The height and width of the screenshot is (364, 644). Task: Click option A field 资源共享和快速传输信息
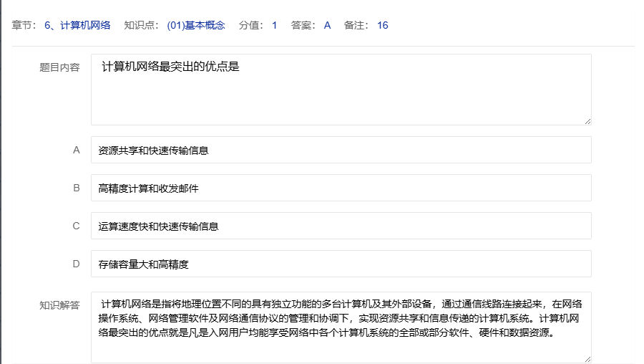click(341, 150)
